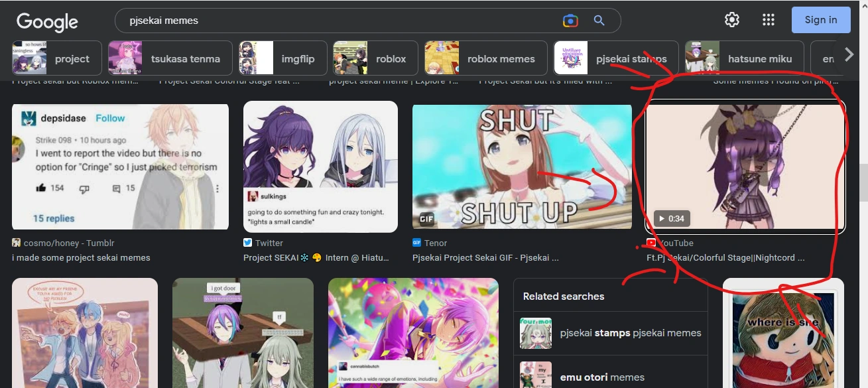Click the Sign in button

click(x=821, y=20)
